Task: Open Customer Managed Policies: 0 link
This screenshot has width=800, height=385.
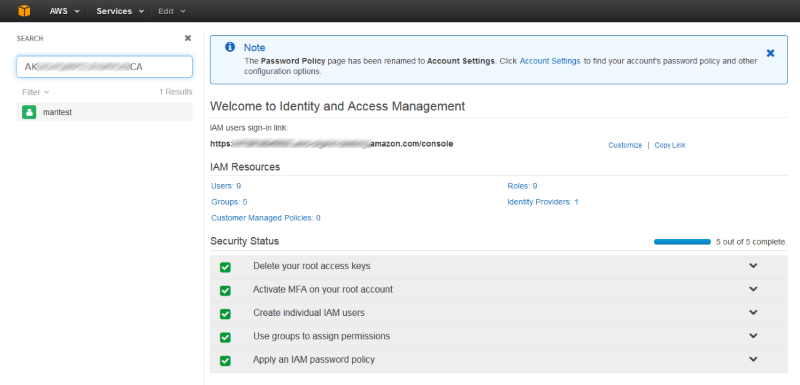Action: pyautogui.click(x=266, y=218)
